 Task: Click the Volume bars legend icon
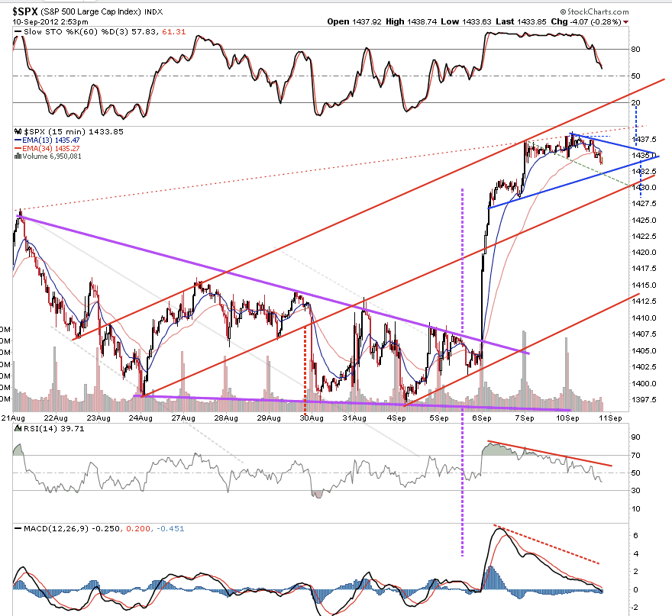pyautogui.click(x=18, y=156)
